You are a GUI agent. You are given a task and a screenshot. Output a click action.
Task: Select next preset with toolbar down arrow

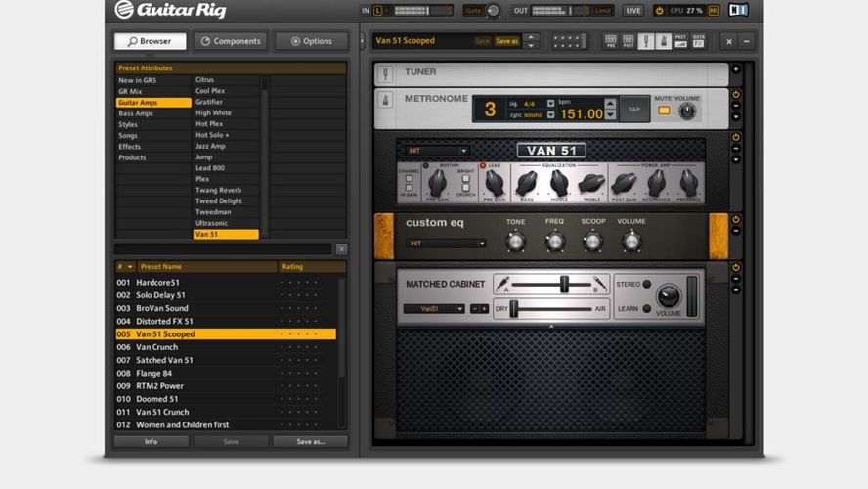[x=531, y=45]
